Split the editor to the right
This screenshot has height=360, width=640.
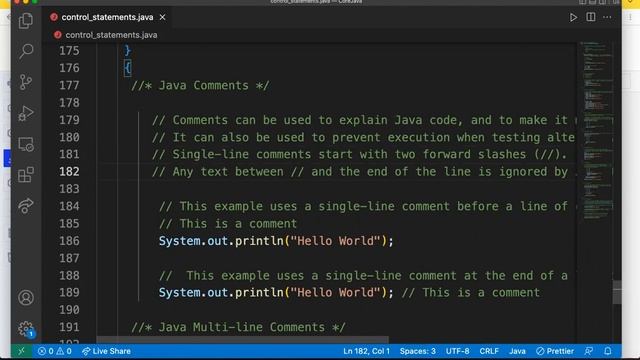coord(591,17)
